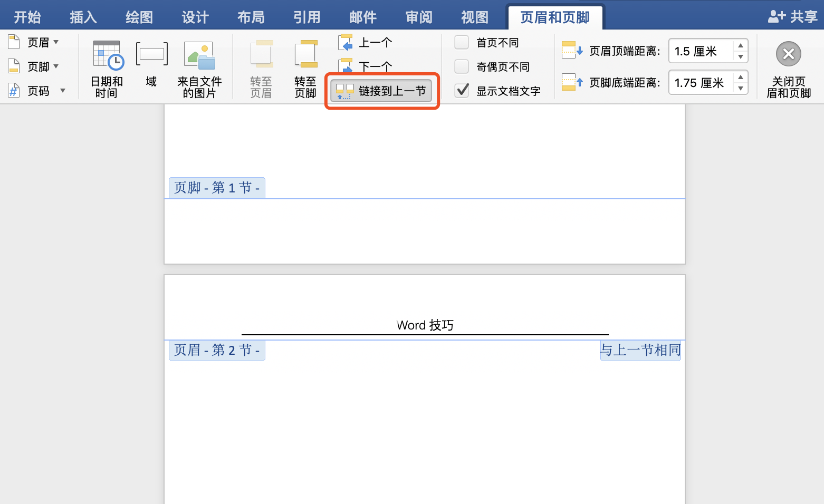Click the 页脚底端距离 footer distance icon
824x504 pixels.
tap(572, 82)
